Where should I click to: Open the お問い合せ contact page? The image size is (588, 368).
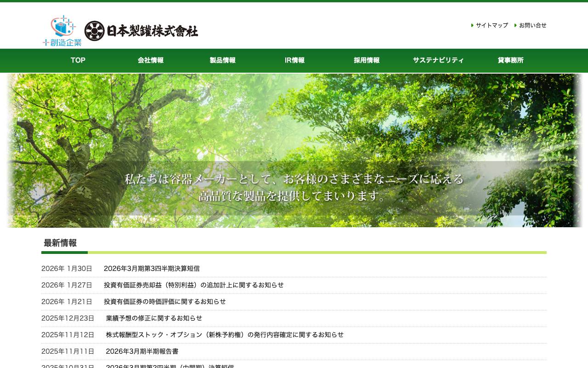coord(532,25)
